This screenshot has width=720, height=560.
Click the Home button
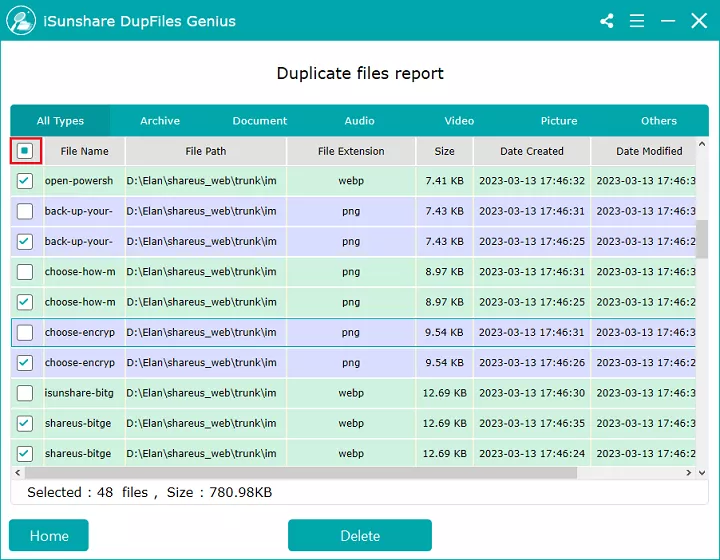tap(49, 535)
